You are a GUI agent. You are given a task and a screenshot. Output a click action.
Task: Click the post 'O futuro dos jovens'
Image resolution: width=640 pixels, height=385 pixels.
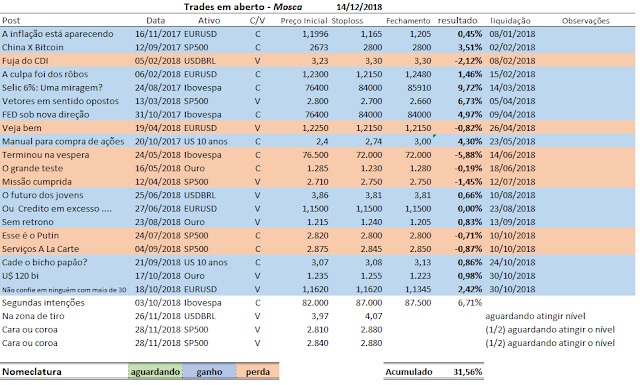click(x=42, y=195)
